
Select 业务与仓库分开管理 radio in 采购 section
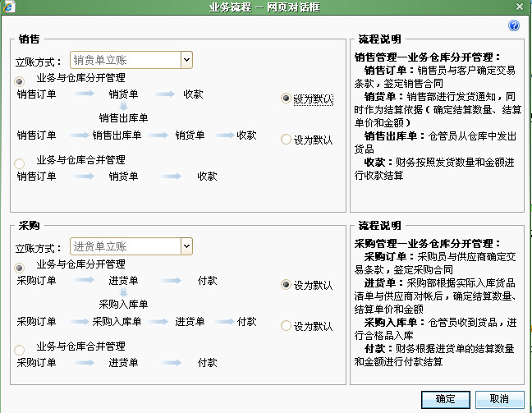(x=20, y=268)
